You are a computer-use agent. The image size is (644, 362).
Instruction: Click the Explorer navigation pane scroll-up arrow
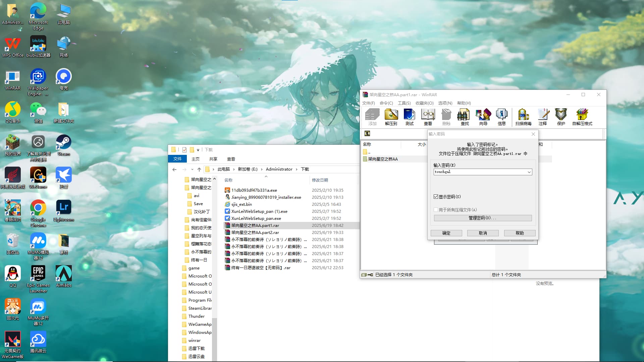tap(214, 179)
